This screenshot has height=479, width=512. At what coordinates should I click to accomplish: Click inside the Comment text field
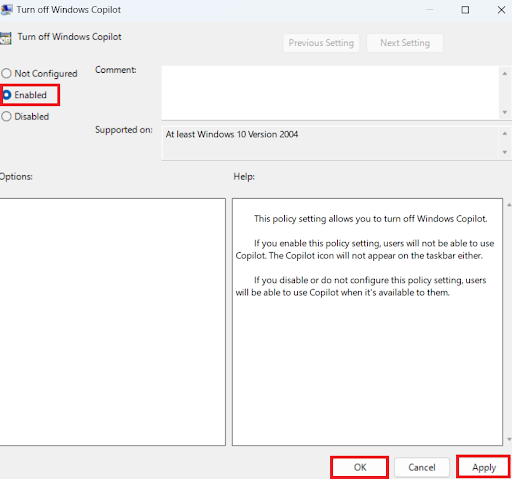pyautogui.click(x=330, y=93)
